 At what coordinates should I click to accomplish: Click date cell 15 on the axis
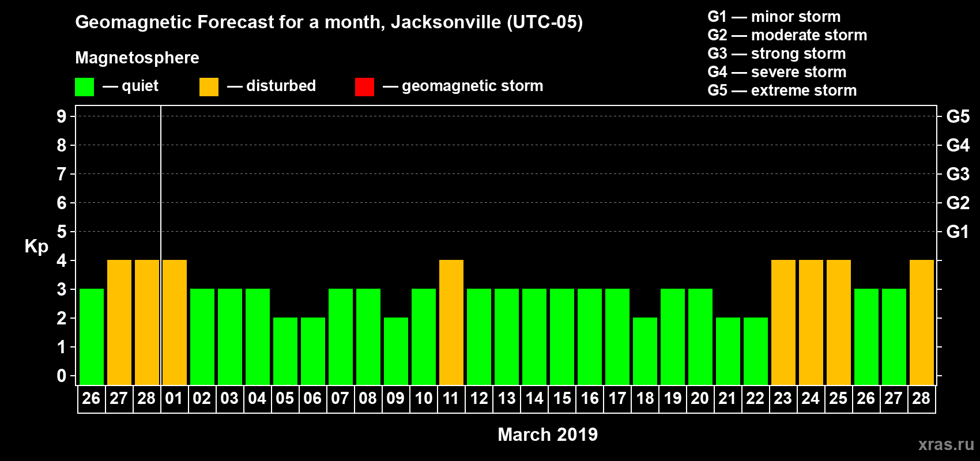tap(561, 399)
